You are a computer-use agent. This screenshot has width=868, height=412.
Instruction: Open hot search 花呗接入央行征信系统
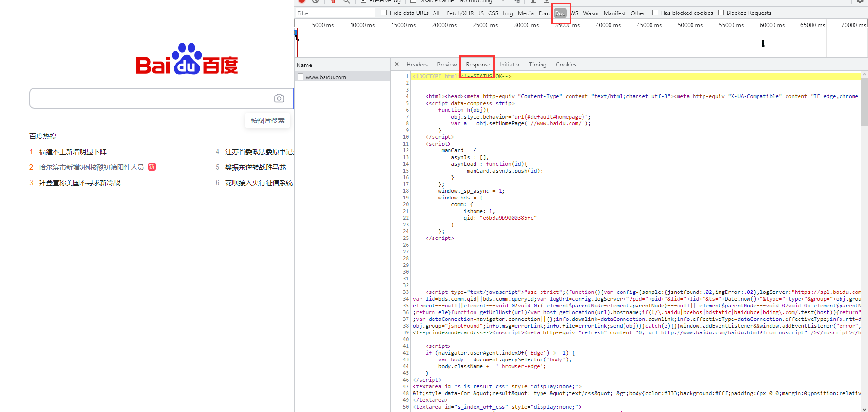click(x=259, y=183)
